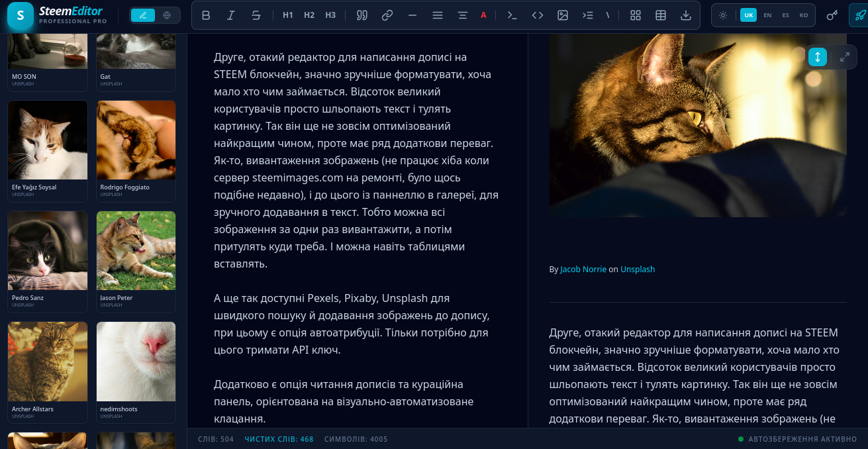The image size is (868, 449).
Task: Open the grid gallery layout tool
Action: coord(636,15)
